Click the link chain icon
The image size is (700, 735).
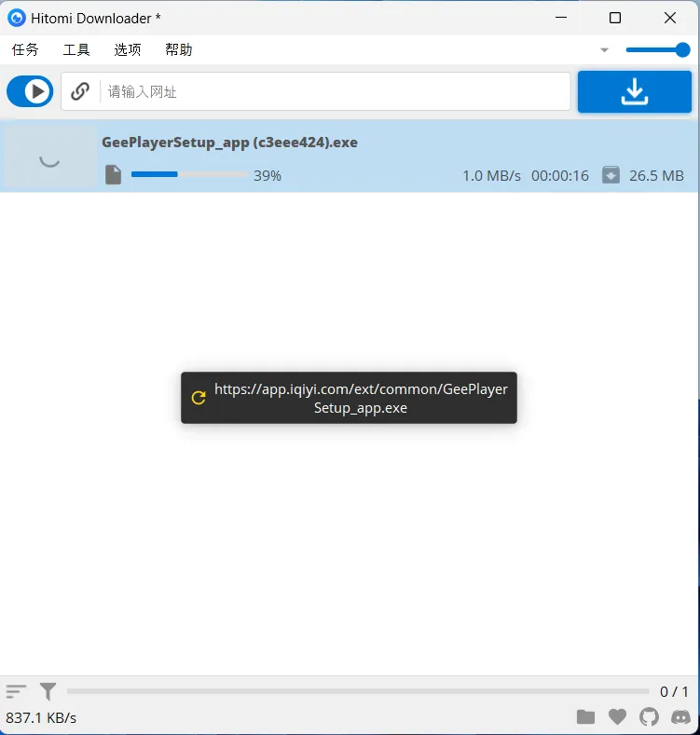pos(80,91)
